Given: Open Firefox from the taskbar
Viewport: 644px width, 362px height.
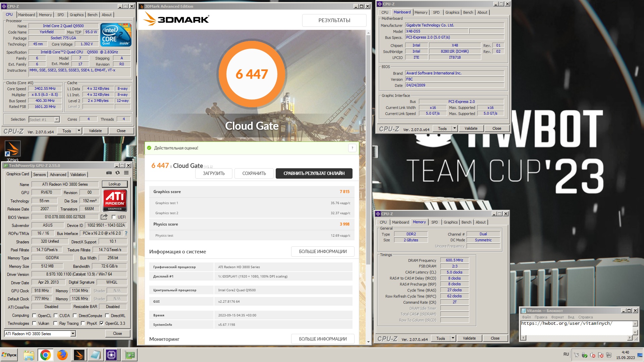Looking at the screenshot, I should (62, 355).
